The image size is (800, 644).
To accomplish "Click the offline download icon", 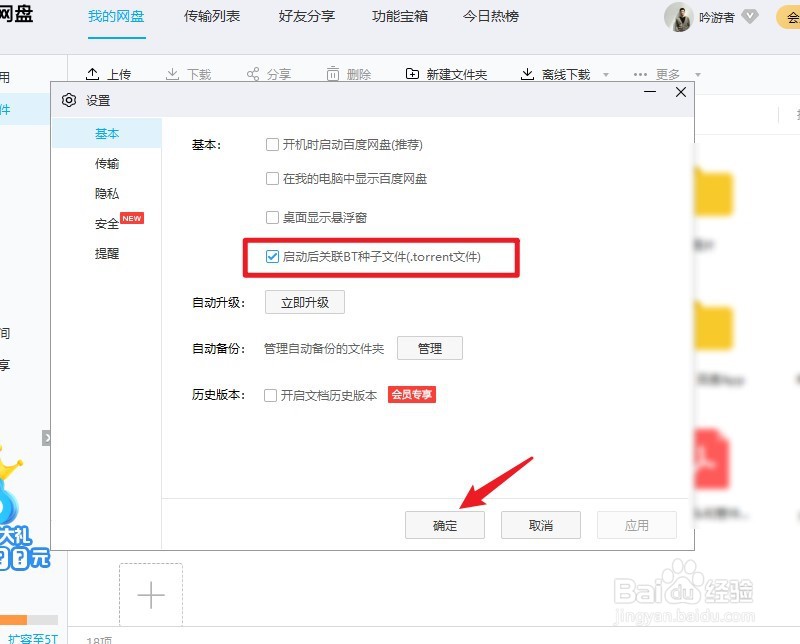I will 527,74.
